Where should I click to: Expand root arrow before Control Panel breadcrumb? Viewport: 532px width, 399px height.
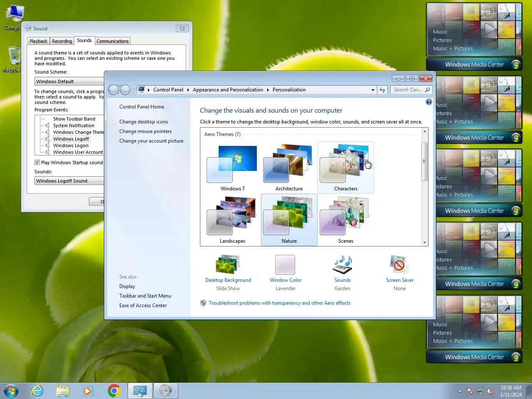149,90
